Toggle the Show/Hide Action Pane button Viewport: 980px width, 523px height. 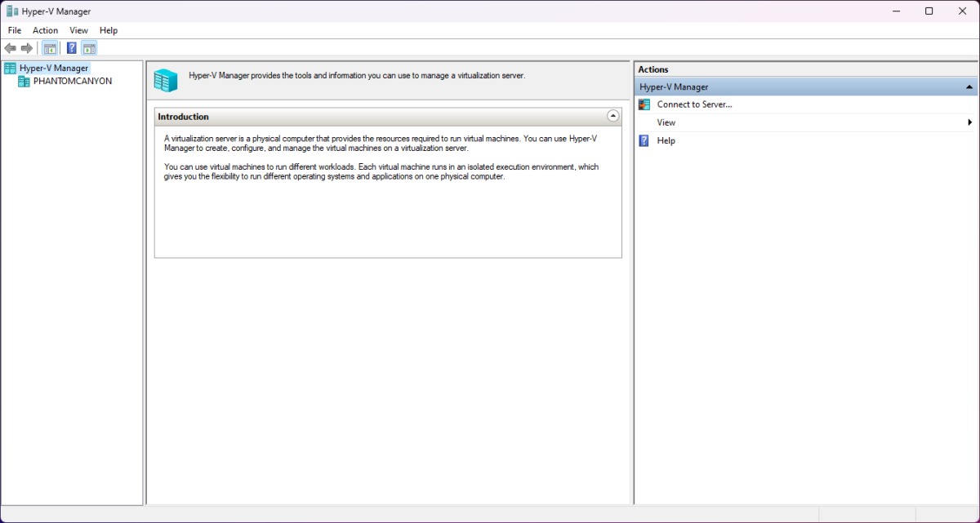pyautogui.click(x=89, y=48)
